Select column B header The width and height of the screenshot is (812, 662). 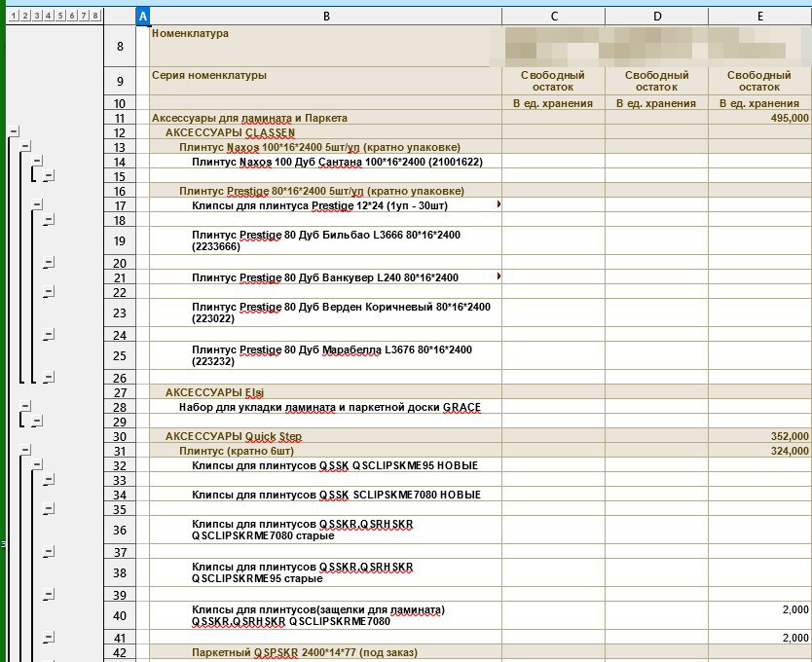326,16
